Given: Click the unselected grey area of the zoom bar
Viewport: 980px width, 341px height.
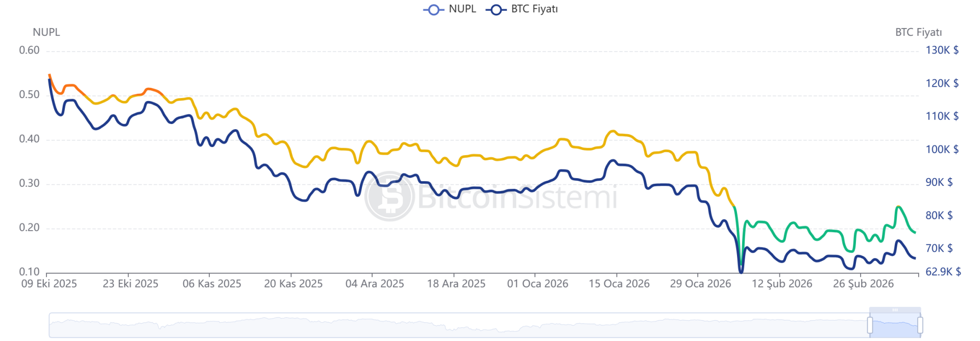Looking at the screenshot, I should click(x=459, y=325).
